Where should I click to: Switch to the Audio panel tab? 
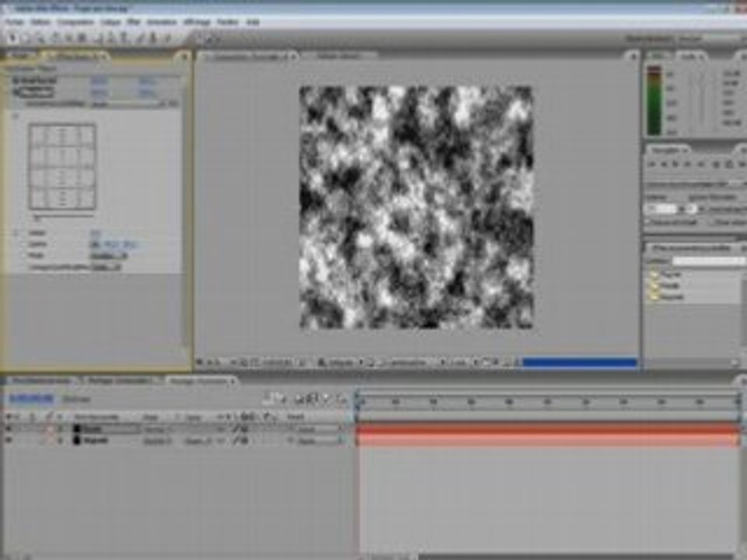tap(689, 57)
